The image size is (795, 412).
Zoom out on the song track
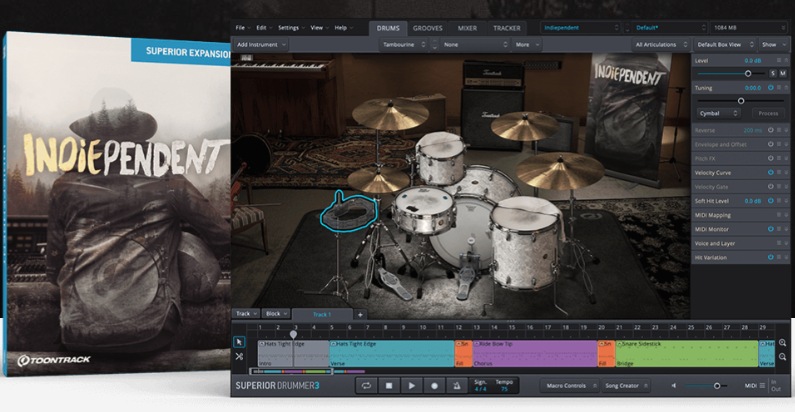[783, 357]
